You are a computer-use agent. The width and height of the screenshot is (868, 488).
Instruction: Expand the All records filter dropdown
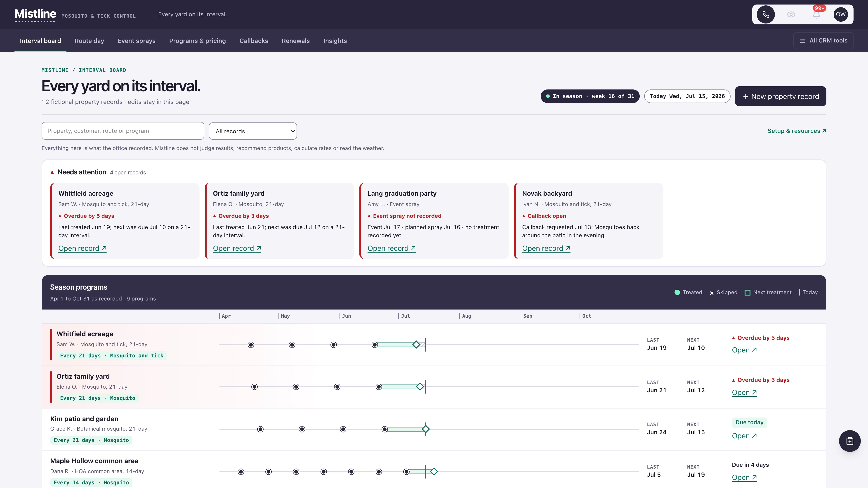pos(253,131)
